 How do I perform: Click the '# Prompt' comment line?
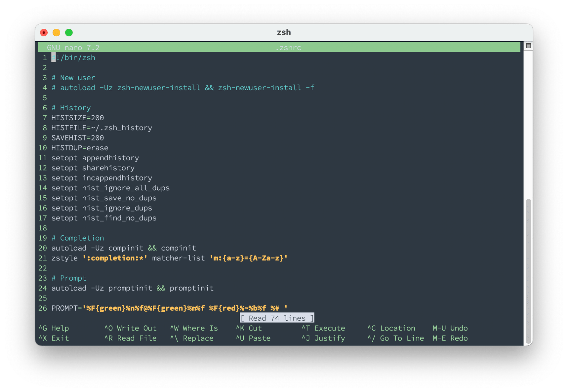coord(69,278)
